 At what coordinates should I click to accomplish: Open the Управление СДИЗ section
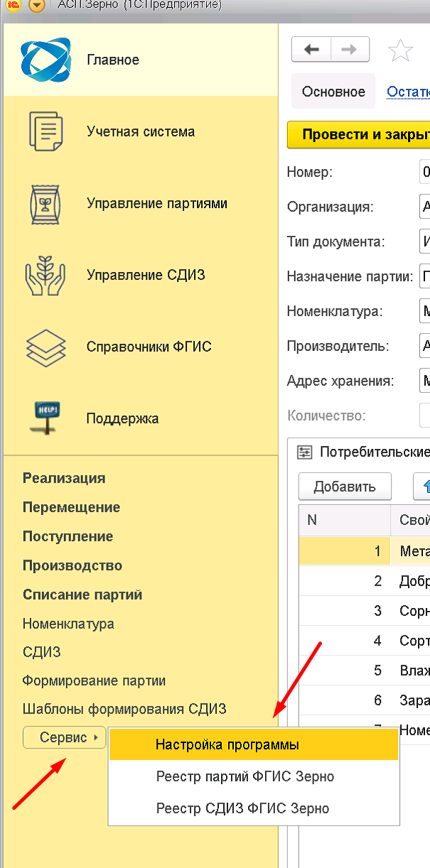[140, 275]
